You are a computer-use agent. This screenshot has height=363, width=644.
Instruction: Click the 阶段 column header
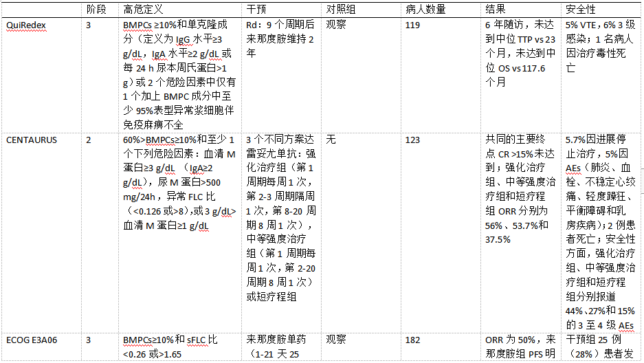pyautogui.click(x=96, y=10)
